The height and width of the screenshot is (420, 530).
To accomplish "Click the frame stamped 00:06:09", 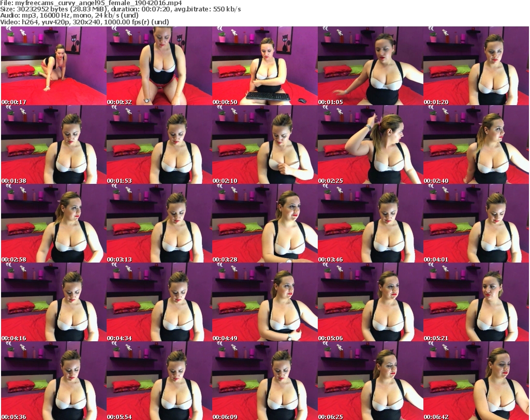I will point(264,381).
